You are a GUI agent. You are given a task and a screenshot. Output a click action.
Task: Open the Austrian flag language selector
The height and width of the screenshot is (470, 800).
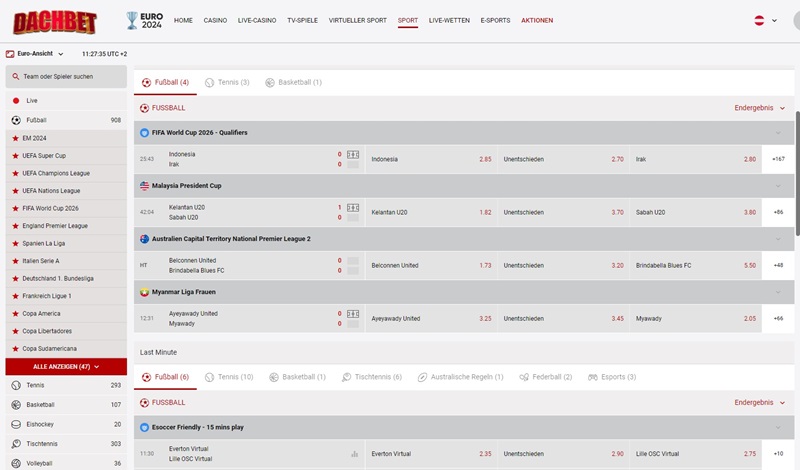765,20
